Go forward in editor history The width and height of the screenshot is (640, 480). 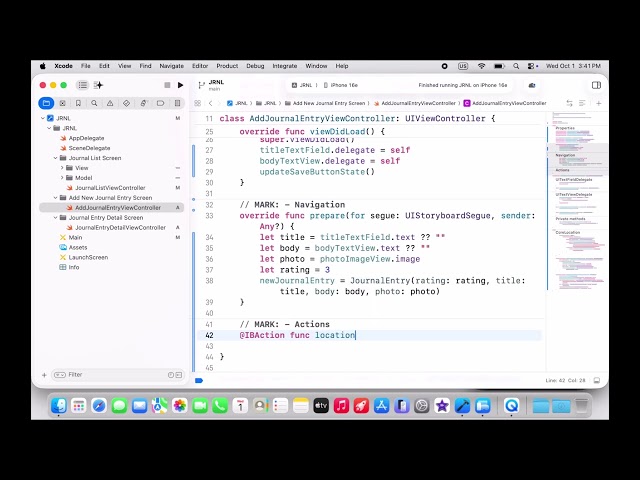219,103
